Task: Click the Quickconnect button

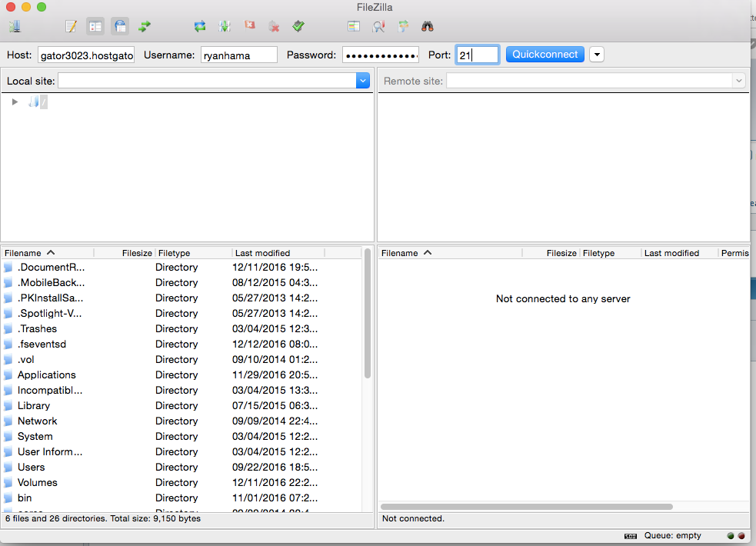Action: (x=545, y=55)
